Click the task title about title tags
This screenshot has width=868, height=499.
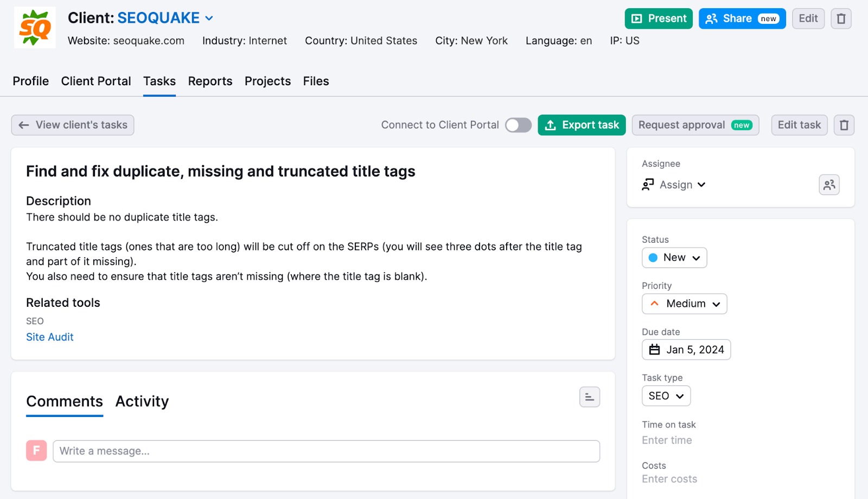(221, 172)
